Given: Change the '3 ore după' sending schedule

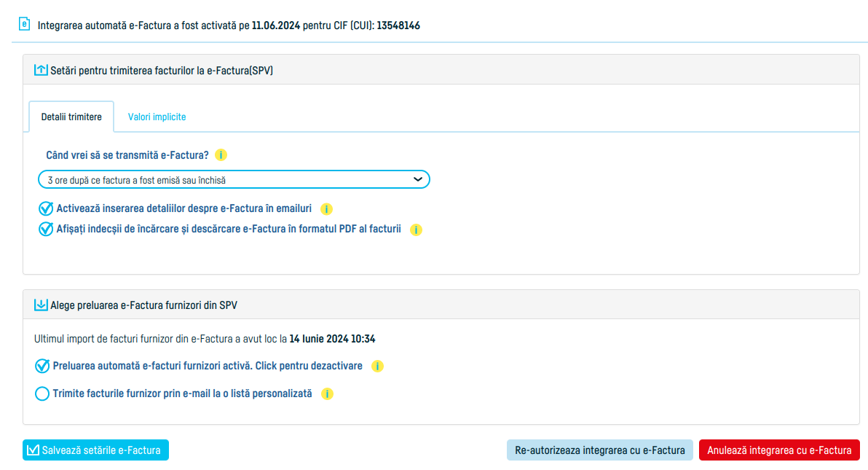Looking at the screenshot, I should pos(234,179).
